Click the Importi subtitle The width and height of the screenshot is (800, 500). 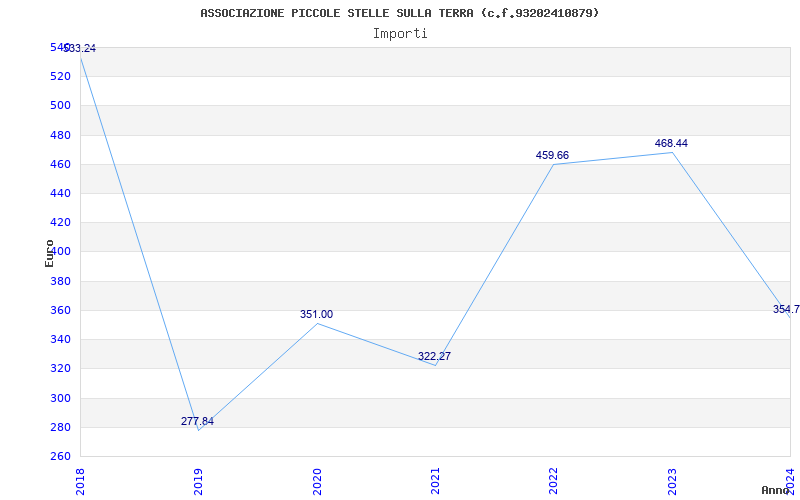[400, 34]
